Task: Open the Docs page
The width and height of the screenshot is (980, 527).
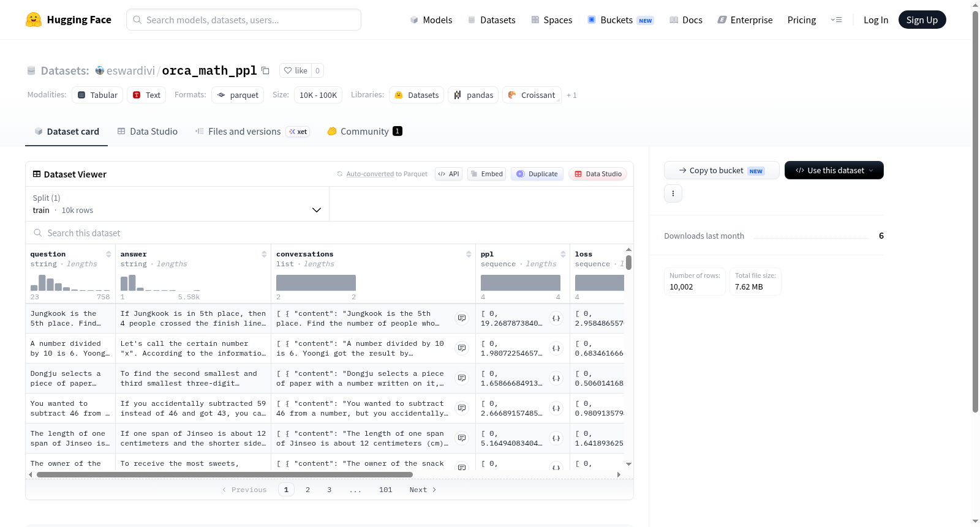Action: 686,20
